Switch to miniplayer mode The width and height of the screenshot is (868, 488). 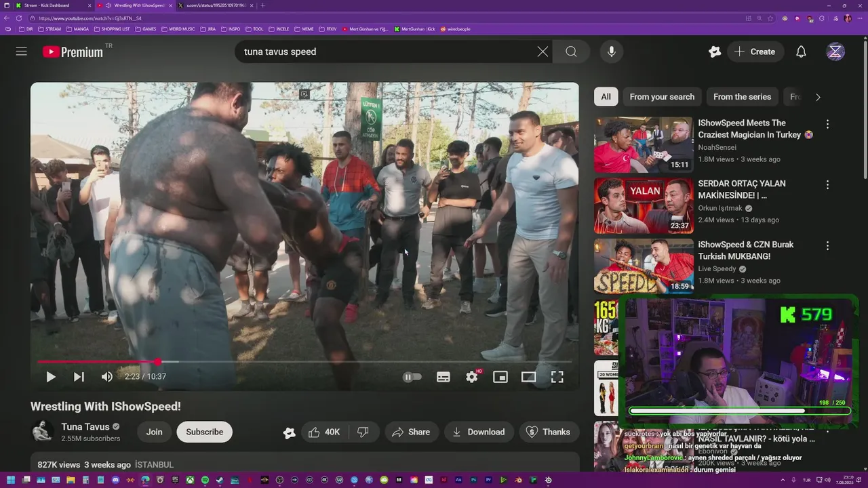(500, 377)
